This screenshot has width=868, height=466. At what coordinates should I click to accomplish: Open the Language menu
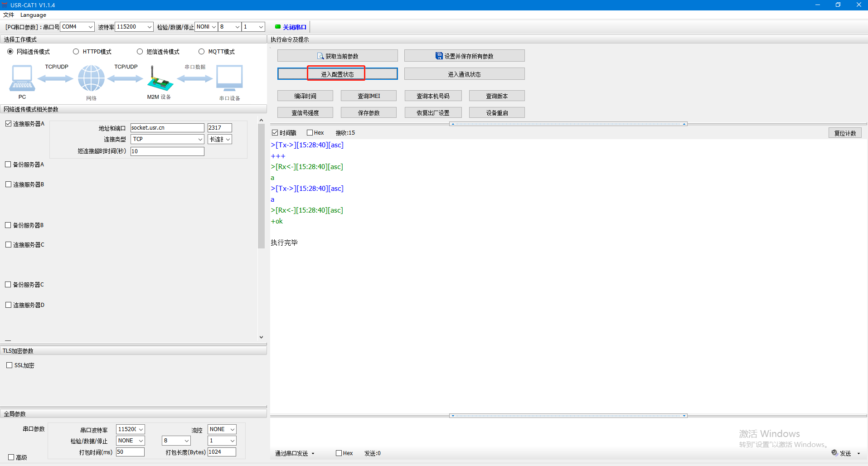tap(33, 15)
